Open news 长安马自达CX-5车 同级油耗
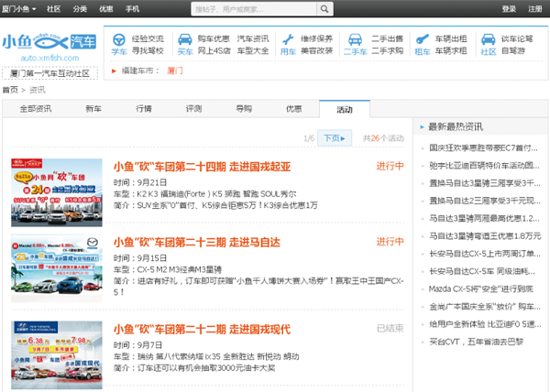This screenshot has width=550, height=392. pyautogui.click(x=482, y=271)
